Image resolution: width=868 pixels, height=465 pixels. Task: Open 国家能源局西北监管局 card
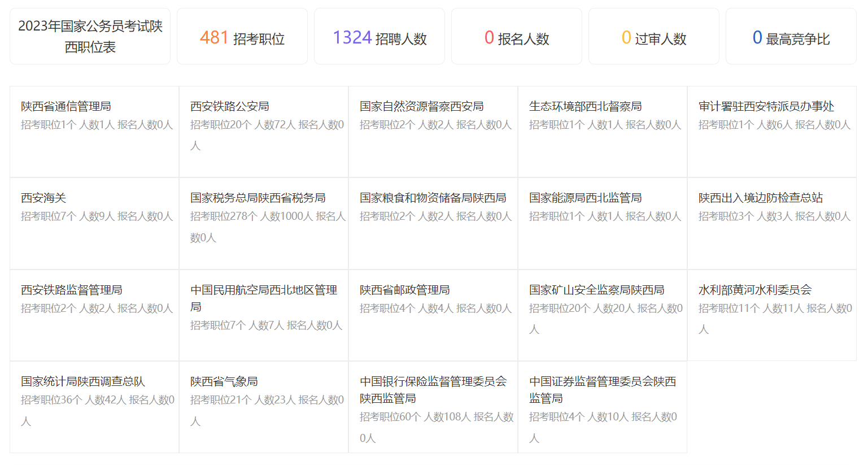tap(603, 224)
